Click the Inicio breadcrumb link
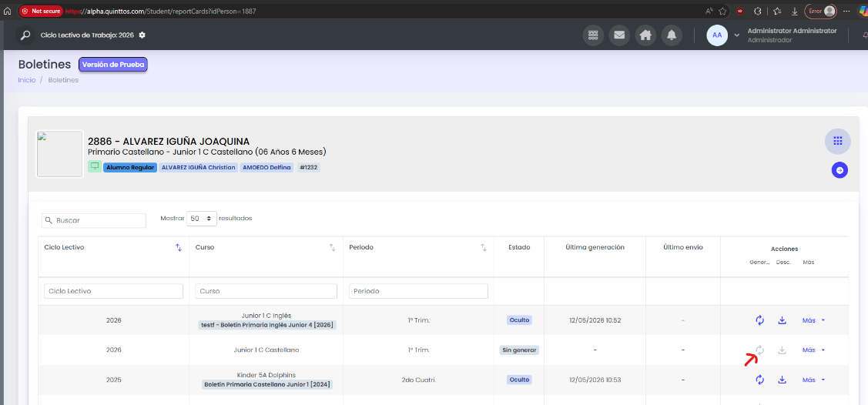Image resolution: width=868 pixels, height=405 pixels. pos(26,79)
